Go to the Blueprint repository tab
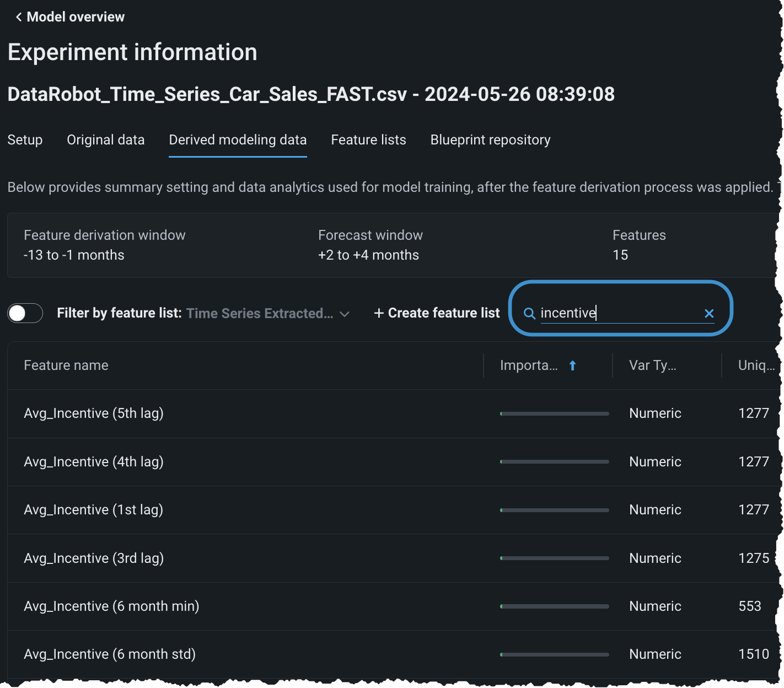 (490, 140)
